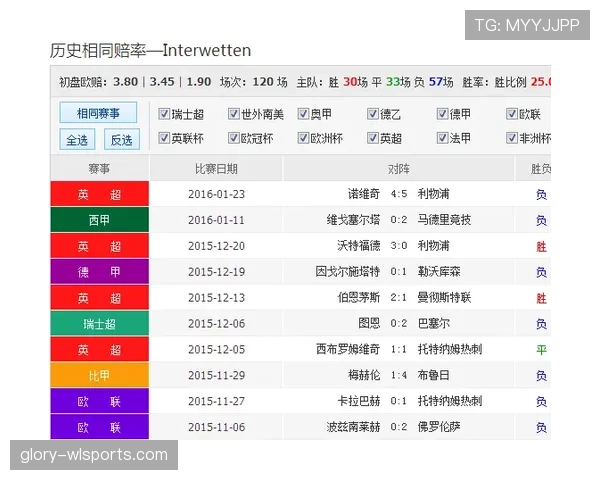This screenshot has height=480, width=600.
Task: Click the date 2015-12-19
Action: [216, 272]
